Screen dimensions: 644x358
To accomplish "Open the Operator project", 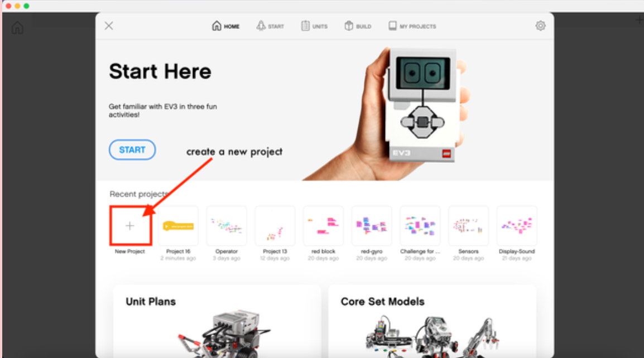I will tap(227, 226).
